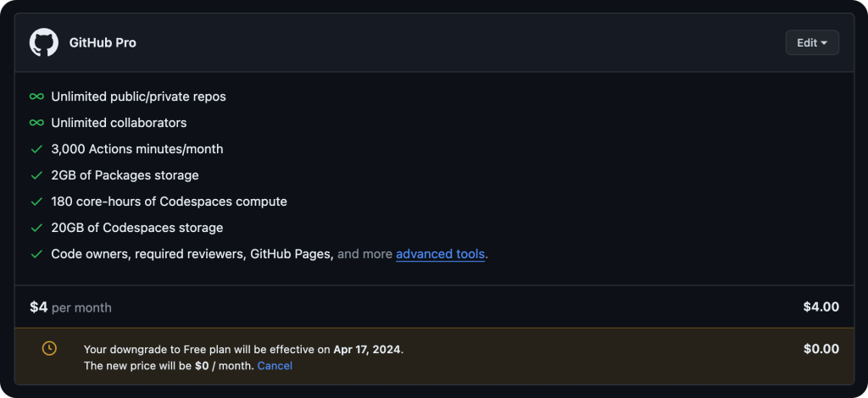
Task: Click checkmark beside 20GB Codespaces storage
Action: (x=36, y=228)
